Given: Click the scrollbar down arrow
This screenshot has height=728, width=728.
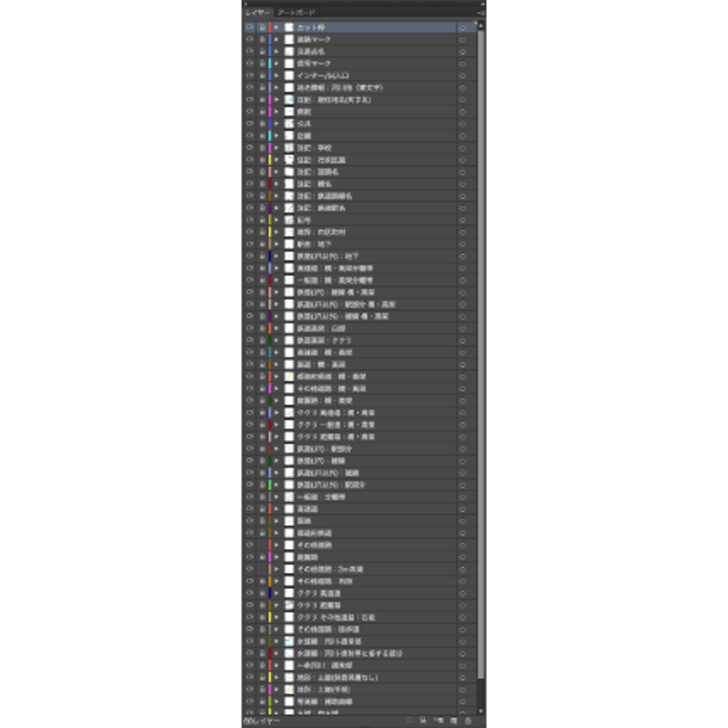Looking at the screenshot, I should pyautogui.click(x=481, y=711).
